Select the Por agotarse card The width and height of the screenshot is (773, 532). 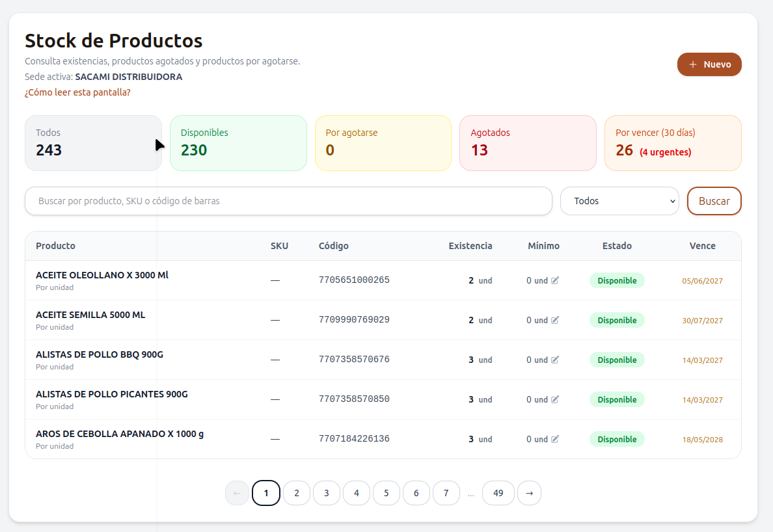(383, 143)
